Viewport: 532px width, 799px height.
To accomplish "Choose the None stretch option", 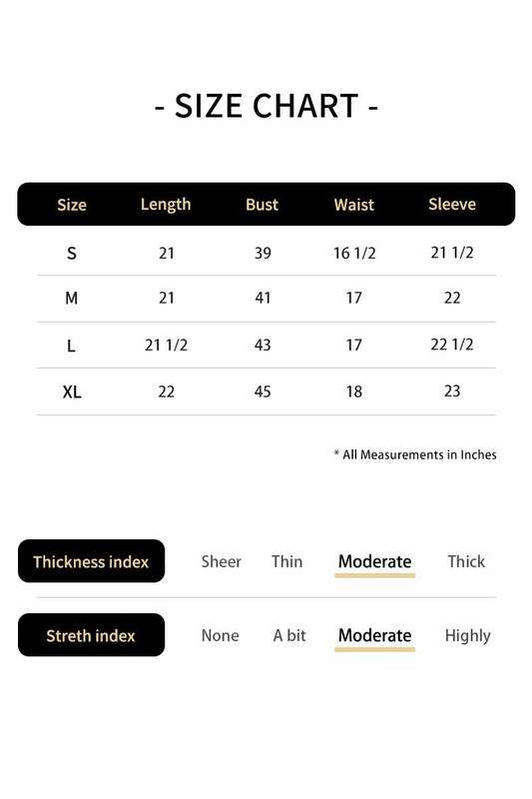I will point(220,635).
